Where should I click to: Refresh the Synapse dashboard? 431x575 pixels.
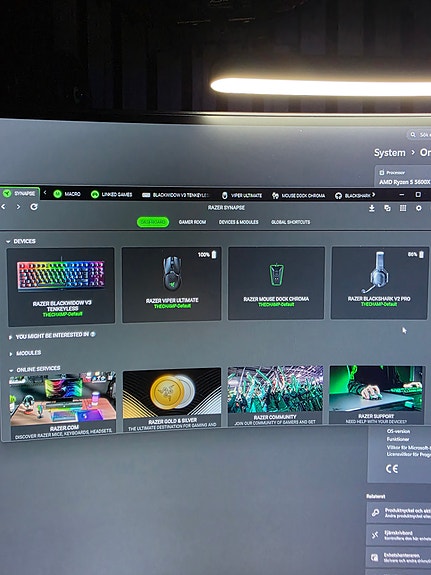coord(34,207)
